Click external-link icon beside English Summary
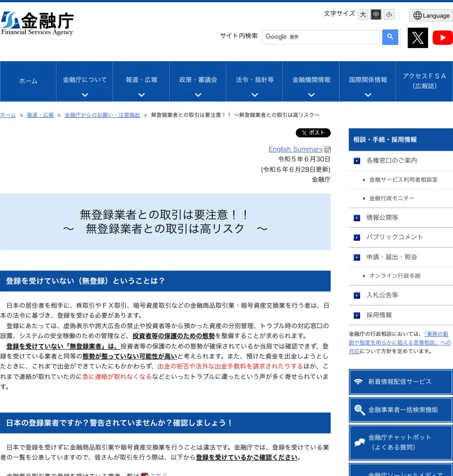This screenshot has height=476, width=453. tap(327, 150)
